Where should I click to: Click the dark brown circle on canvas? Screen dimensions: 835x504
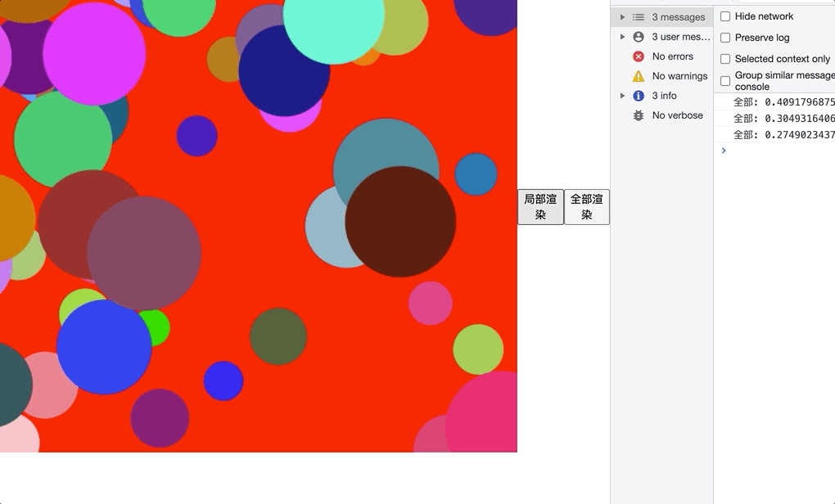(x=400, y=222)
